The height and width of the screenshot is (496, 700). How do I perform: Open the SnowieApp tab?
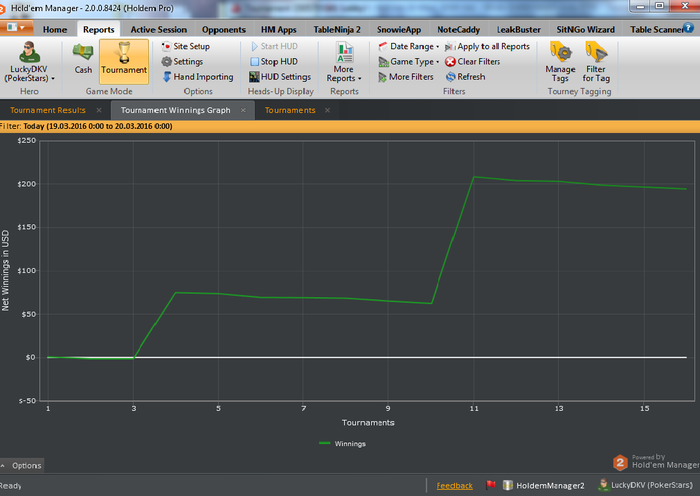pyautogui.click(x=399, y=29)
